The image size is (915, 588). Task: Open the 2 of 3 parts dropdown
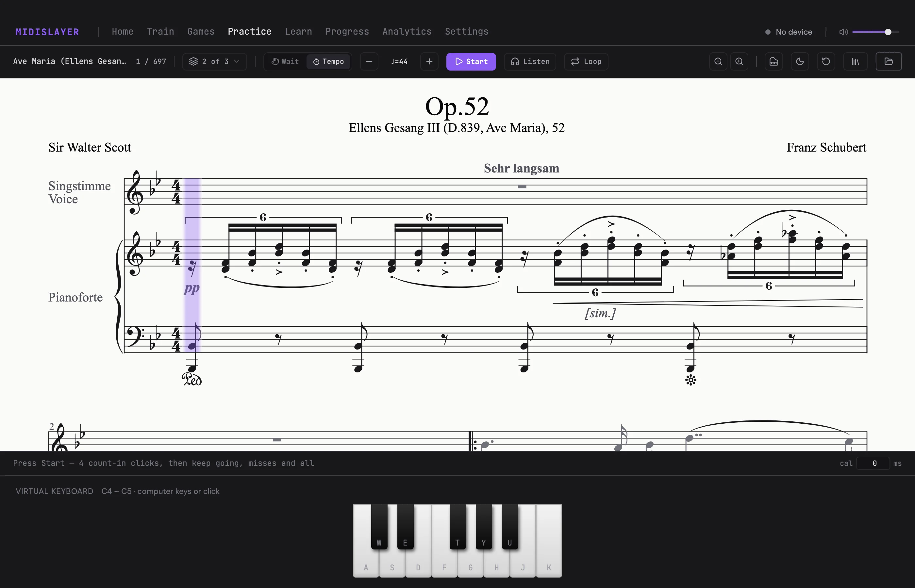point(214,61)
